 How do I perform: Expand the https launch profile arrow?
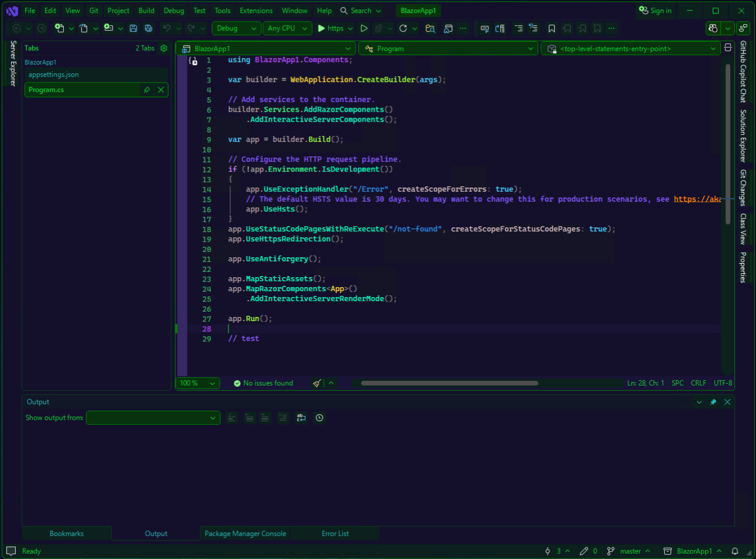coord(350,28)
